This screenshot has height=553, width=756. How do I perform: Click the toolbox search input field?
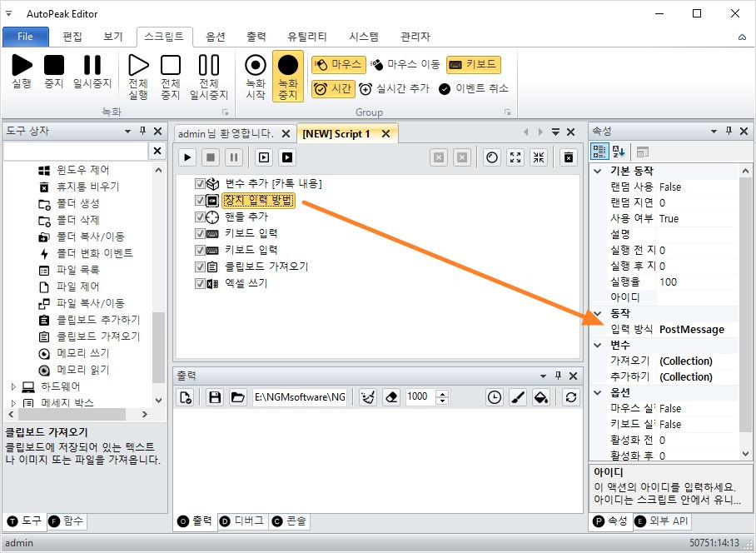coord(76,151)
